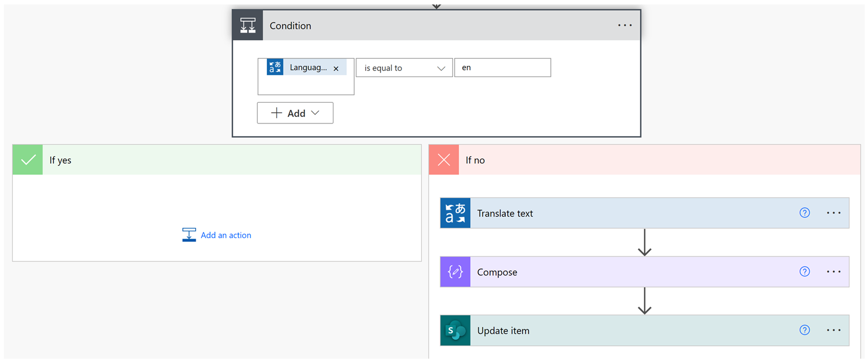868x362 pixels.
Task: Click the SharePoint icon on Update item
Action: (455, 330)
